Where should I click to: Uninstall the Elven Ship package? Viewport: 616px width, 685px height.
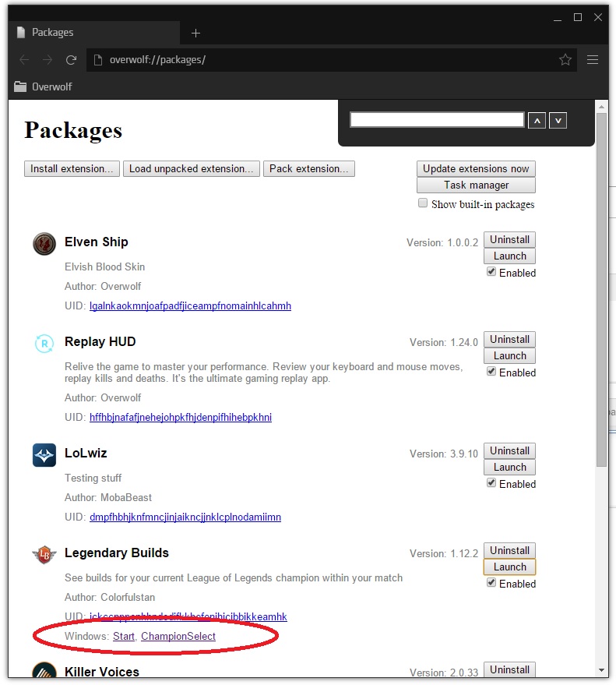pyautogui.click(x=509, y=239)
